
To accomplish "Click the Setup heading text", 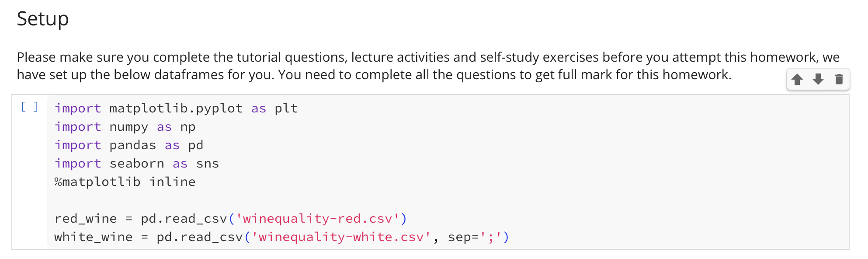I will pos(43,18).
